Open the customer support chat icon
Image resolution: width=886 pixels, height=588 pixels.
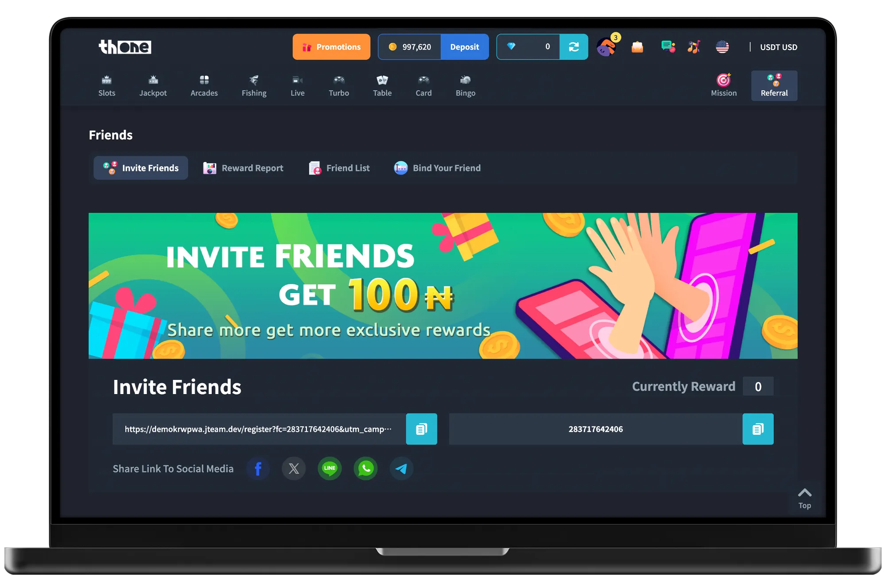point(668,46)
